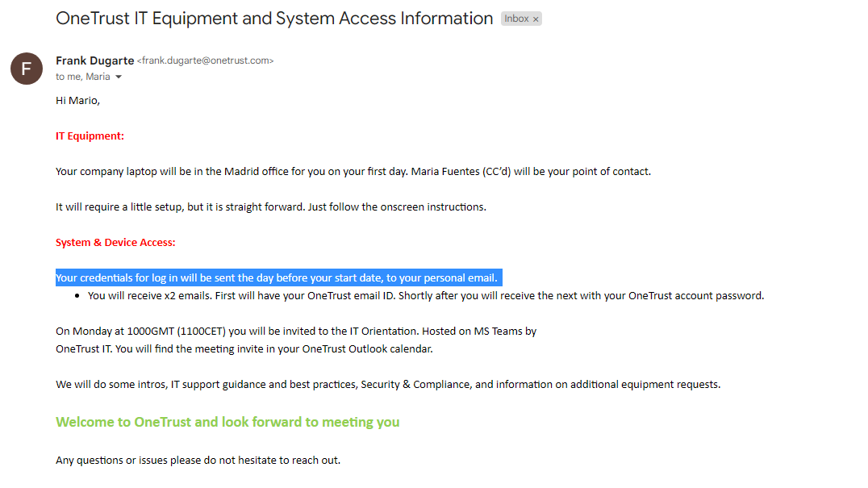The width and height of the screenshot is (868, 488).
Task: Click the bullet line about x2 emails
Action: click(x=425, y=296)
